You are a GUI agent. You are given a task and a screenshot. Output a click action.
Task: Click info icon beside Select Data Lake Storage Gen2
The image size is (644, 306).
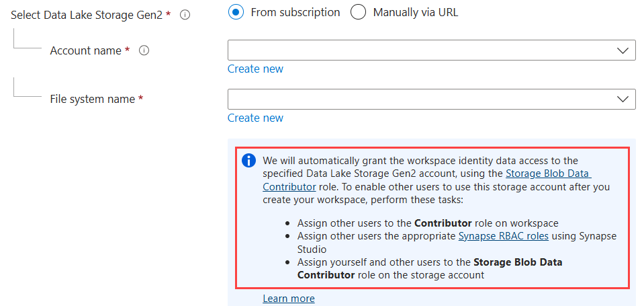(185, 14)
